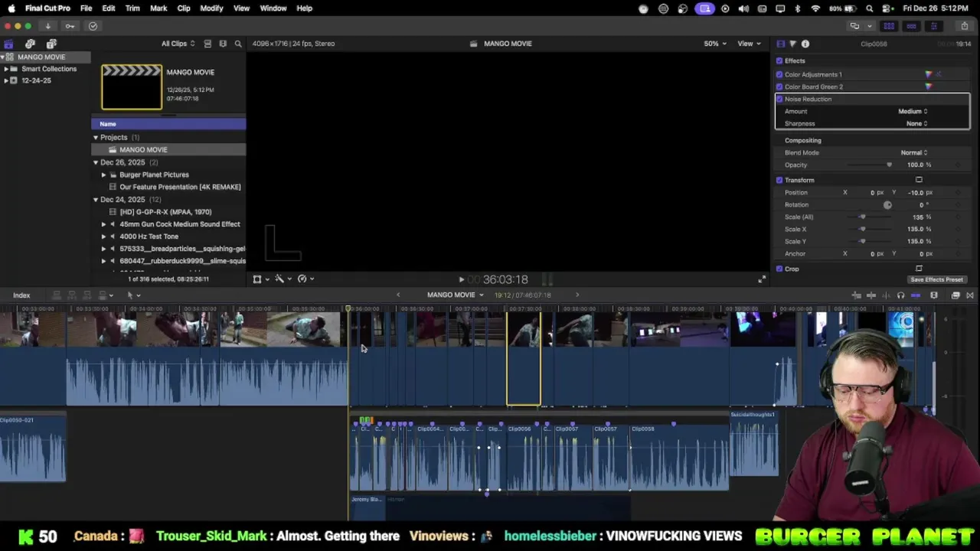Expand the Smart Collections folder
Viewport: 980px width, 551px height.
click(6, 69)
